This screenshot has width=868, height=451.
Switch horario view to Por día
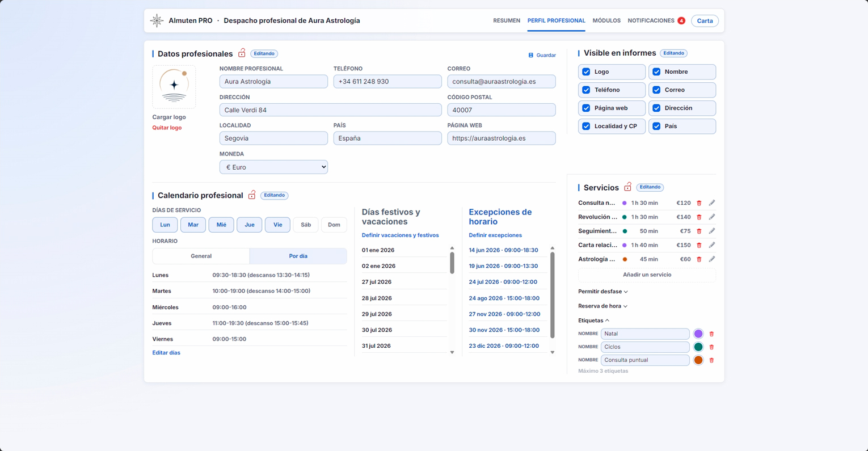(298, 256)
